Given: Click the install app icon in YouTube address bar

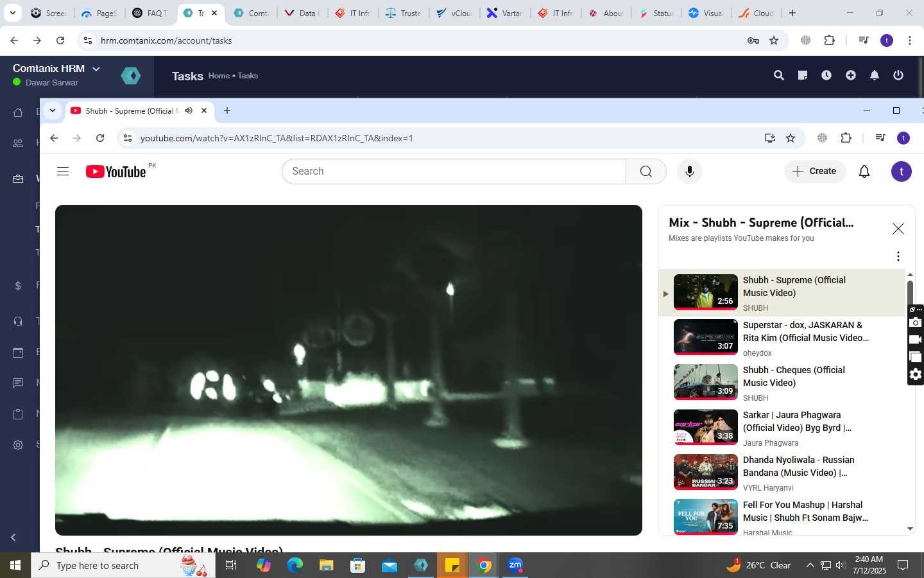Looking at the screenshot, I should [x=769, y=138].
